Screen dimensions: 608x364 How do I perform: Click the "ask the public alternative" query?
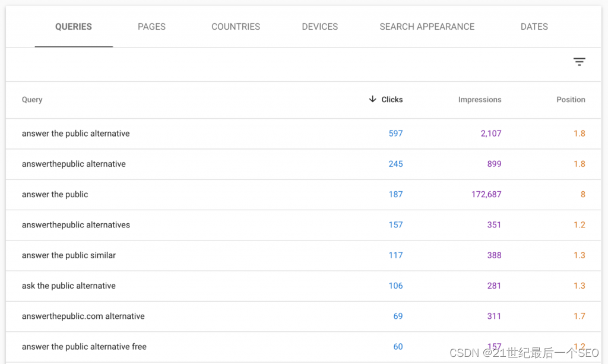click(69, 286)
